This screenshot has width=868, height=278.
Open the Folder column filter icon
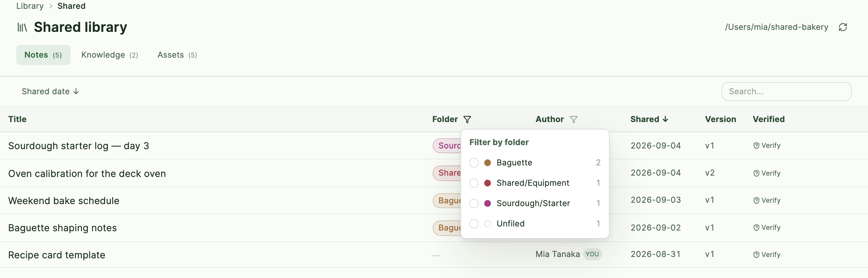(467, 119)
